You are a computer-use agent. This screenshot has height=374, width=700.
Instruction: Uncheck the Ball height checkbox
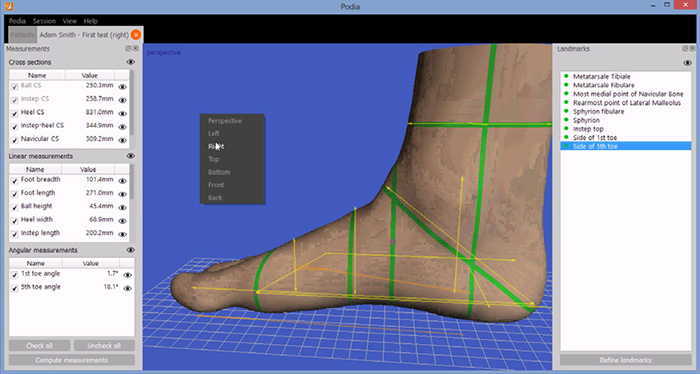click(15, 208)
